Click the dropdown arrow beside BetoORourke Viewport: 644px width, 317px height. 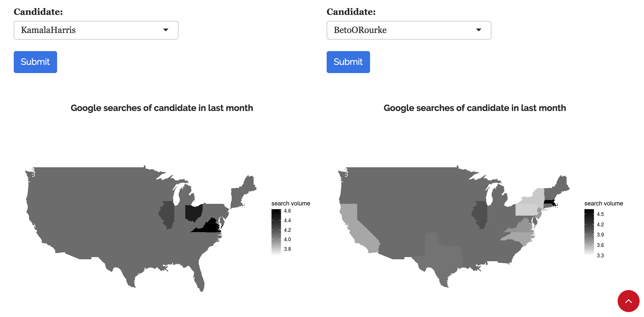(478, 30)
